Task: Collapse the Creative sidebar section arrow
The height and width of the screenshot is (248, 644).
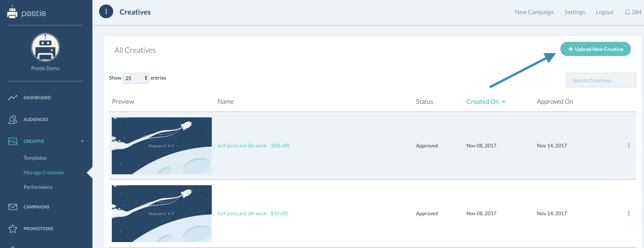Action: click(x=82, y=141)
